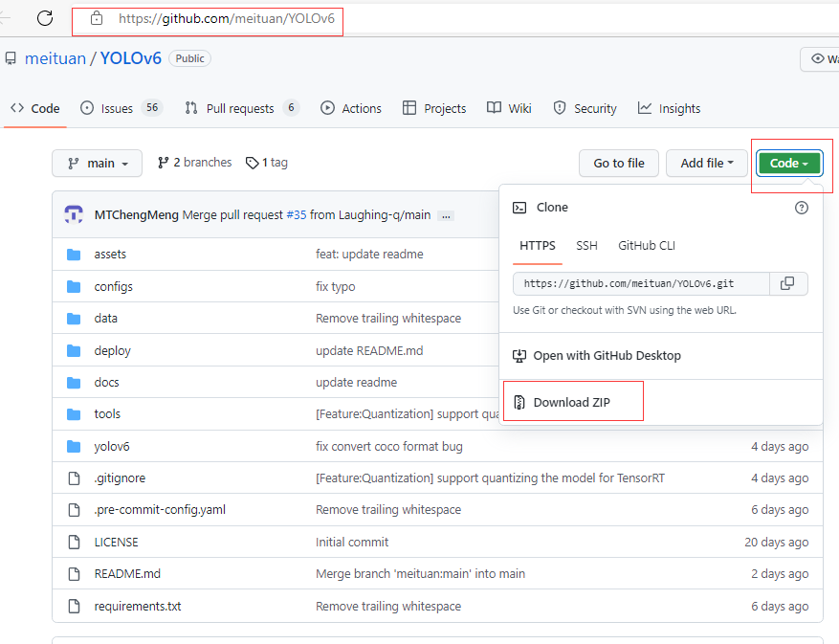Click the yolov6 folder icon
Viewport: 839px width, 644px height.
pos(74,447)
